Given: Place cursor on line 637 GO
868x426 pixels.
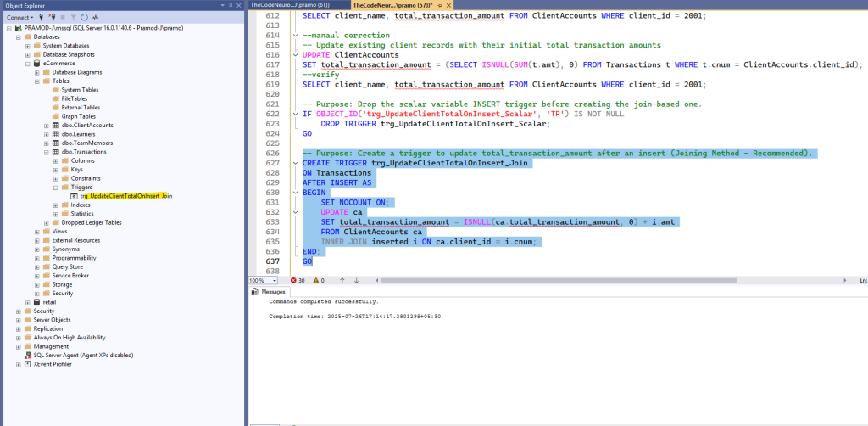Looking at the screenshot, I should 307,261.
